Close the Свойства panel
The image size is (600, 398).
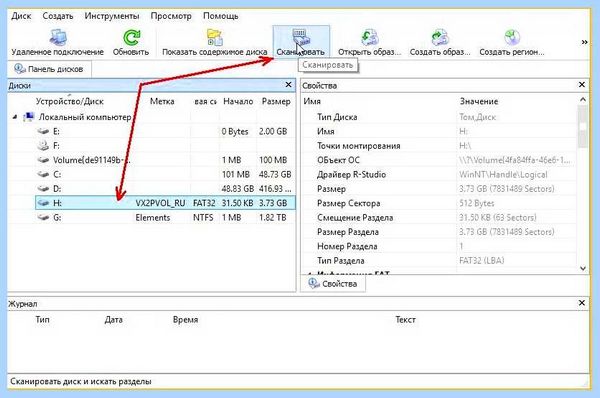coord(582,85)
